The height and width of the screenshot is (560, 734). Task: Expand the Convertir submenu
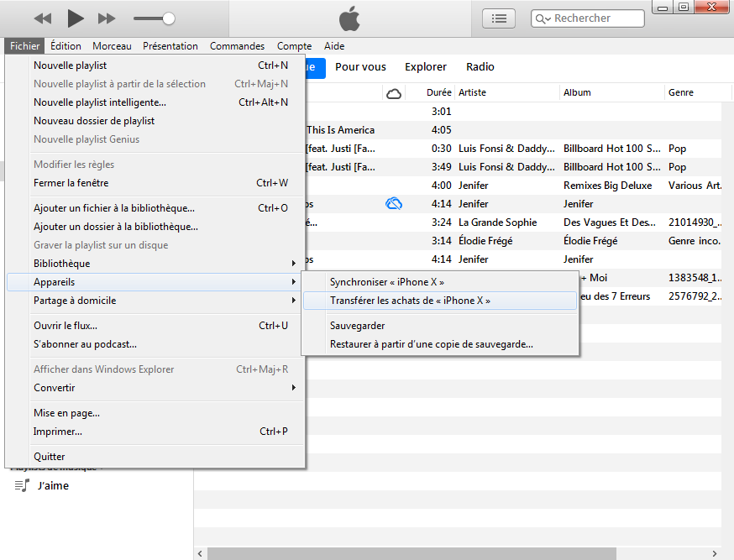click(155, 388)
